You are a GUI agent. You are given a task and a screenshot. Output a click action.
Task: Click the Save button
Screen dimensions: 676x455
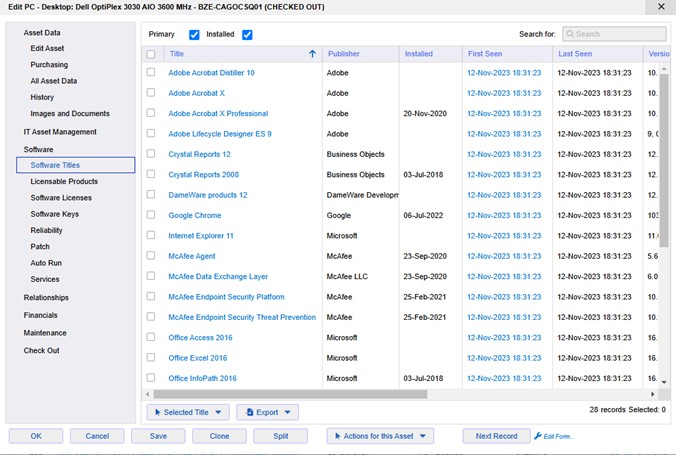158,436
